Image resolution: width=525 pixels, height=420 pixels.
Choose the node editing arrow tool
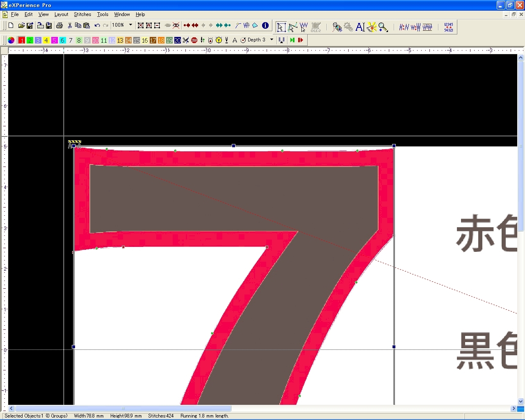click(x=292, y=27)
